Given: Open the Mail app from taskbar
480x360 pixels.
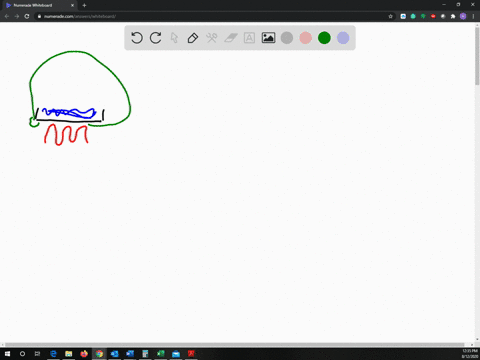Looking at the screenshot, I should pyautogui.click(x=176, y=354).
